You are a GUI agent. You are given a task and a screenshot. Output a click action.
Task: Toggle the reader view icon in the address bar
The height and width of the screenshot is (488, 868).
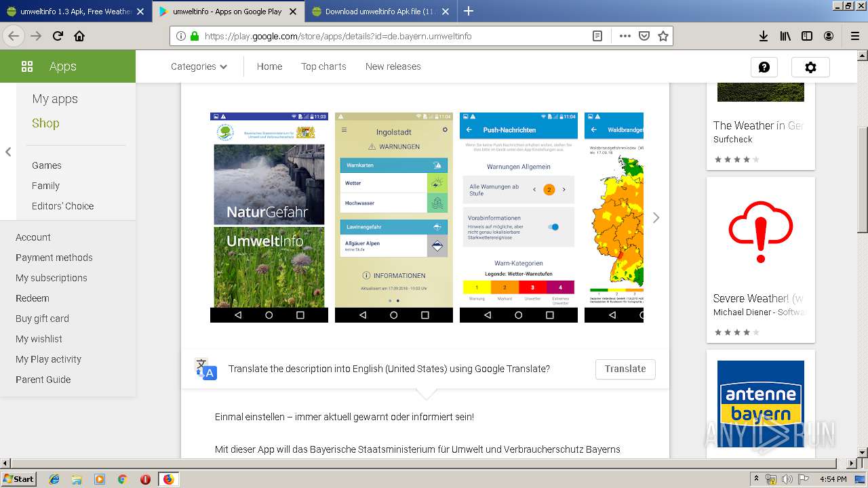(x=597, y=37)
